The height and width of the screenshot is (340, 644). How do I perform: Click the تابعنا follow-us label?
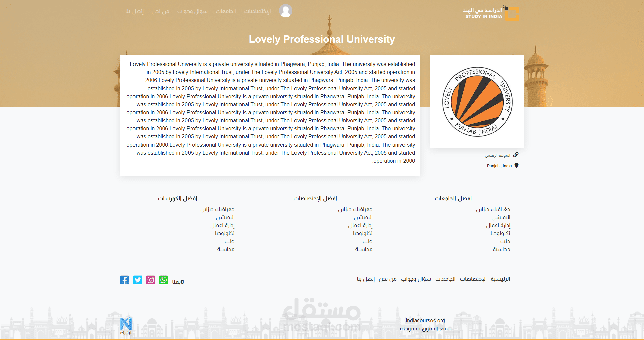178,282
